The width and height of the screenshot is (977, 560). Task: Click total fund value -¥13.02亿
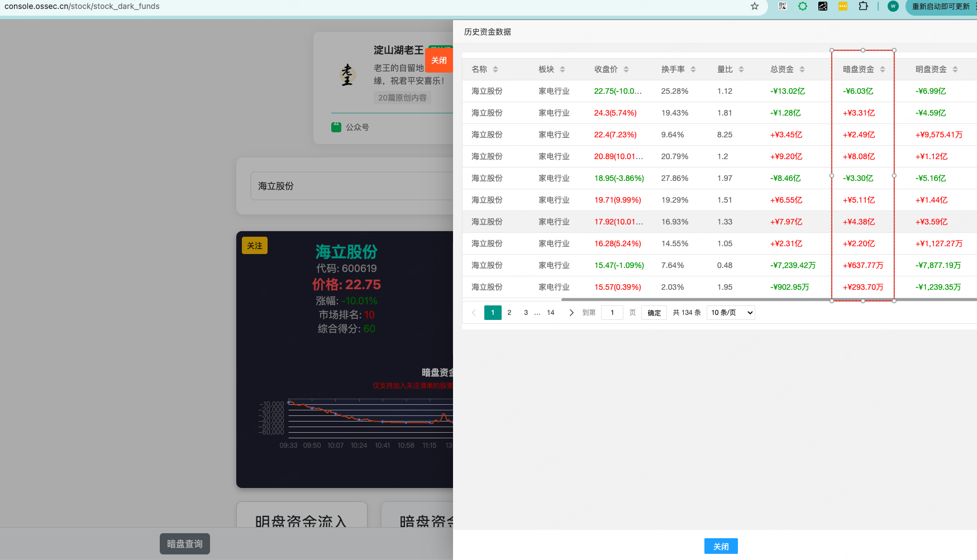click(x=788, y=91)
